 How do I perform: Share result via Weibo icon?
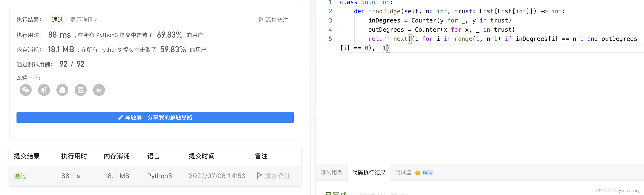click(44, 90)
